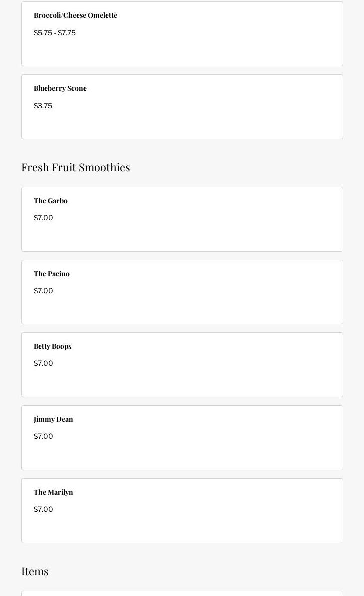Open The Marilyn smoothie
364x596 pixels.
pyautogui.click(x=53, y=492)
